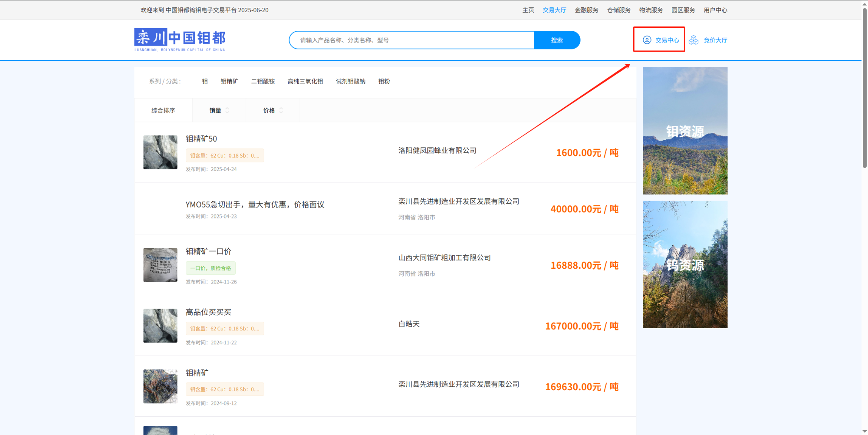This screenshot has width=868, height=435.
Task: Open the YMO55急切出手 listing title
Action: point(255,204)
